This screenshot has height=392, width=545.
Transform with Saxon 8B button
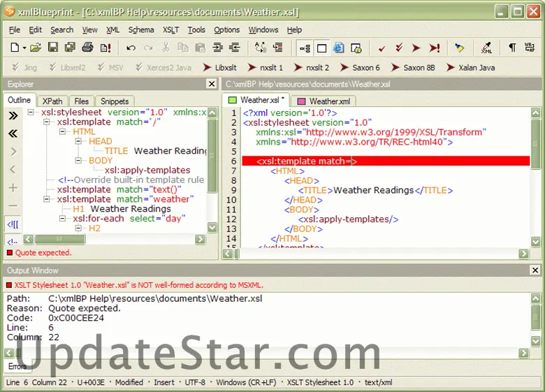pos(413,67)
